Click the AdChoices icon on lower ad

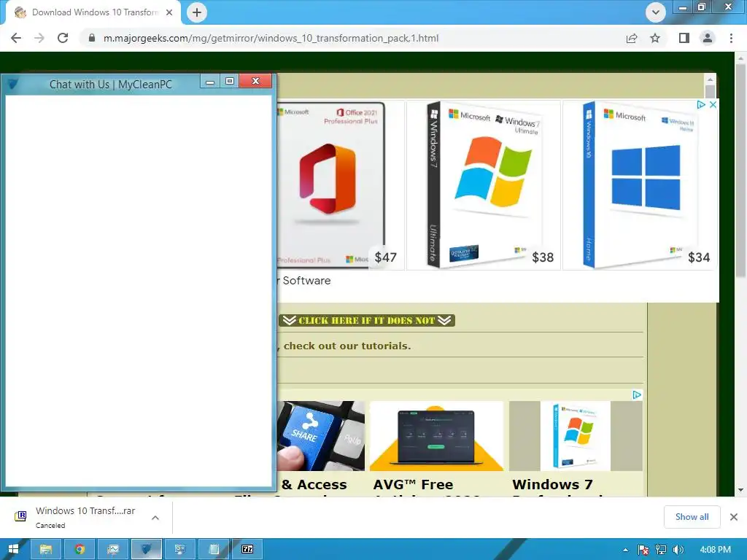point(637,394)
